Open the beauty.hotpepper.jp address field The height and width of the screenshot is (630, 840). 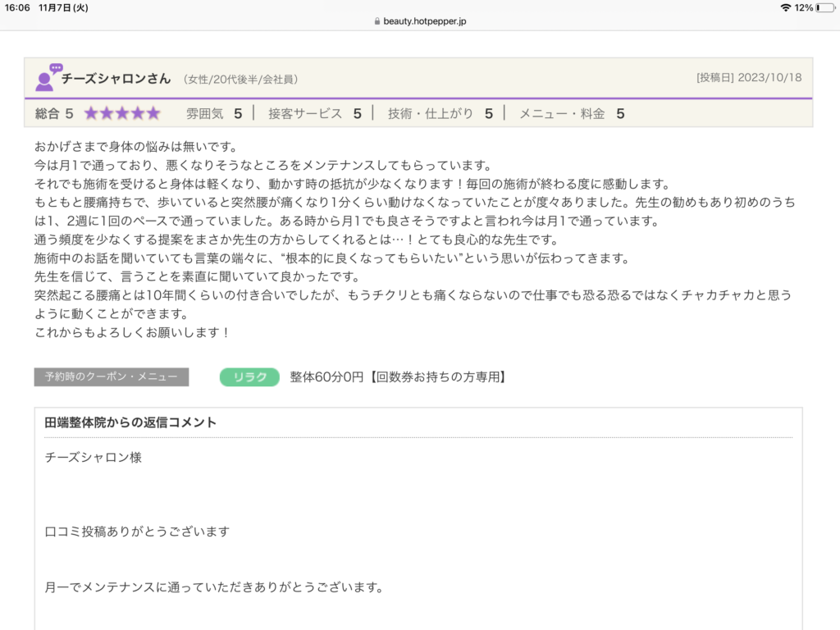click(x=425, y=21)
